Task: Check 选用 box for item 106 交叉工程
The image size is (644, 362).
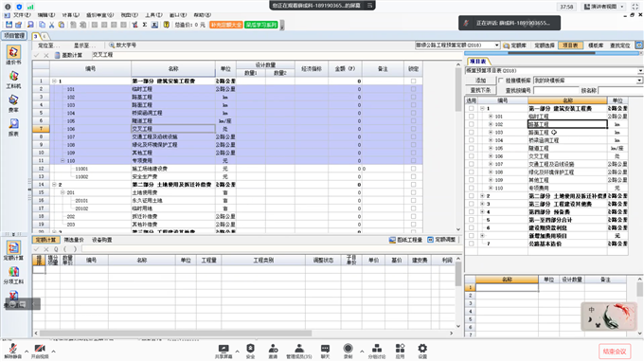Action: click(471, 156)
